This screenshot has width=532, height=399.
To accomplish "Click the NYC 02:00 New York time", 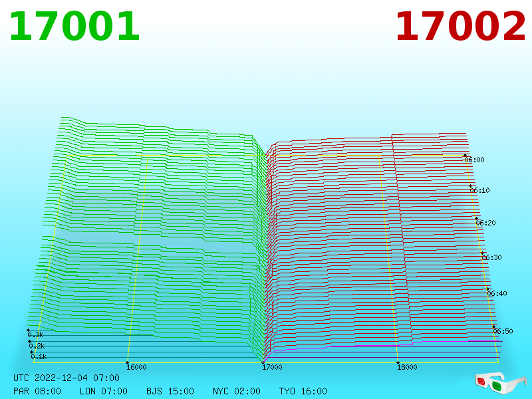I will click(x=237, y=391).
